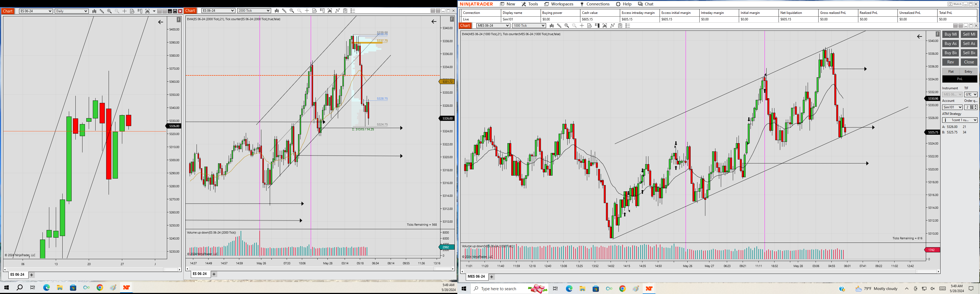The width and height of the screenshot is (980, 294).
Task: Open Windows Start menu on left taskbar
Action: pos(6,287)
